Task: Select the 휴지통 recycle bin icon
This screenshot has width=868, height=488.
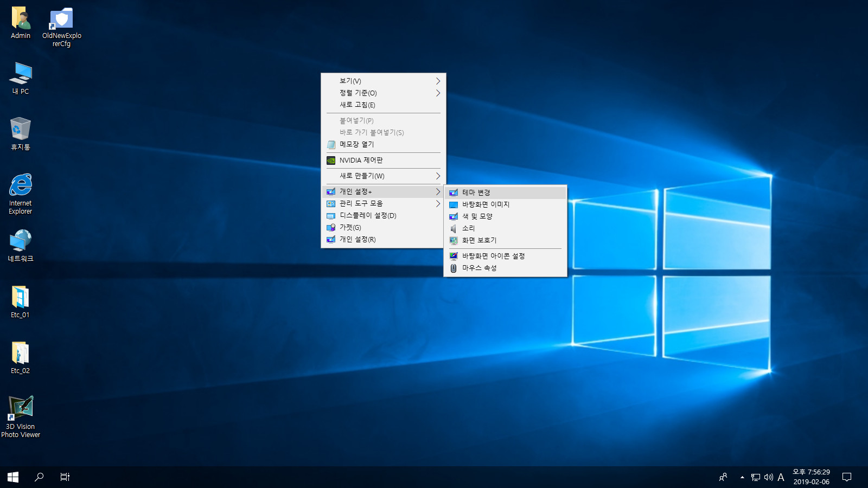Action: [x=21, y=133]
